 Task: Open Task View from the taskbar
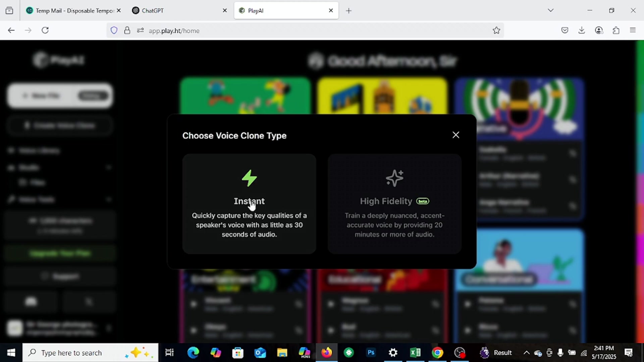pos(169,353)
